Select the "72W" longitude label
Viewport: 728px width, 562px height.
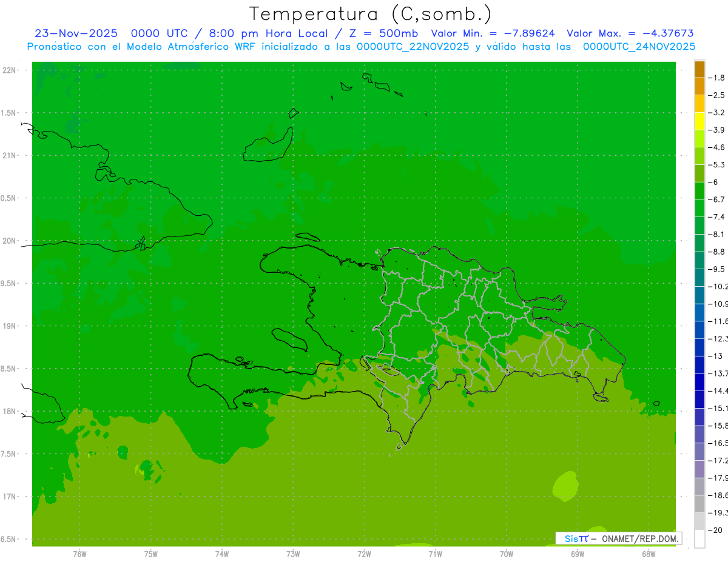point(364,554)
